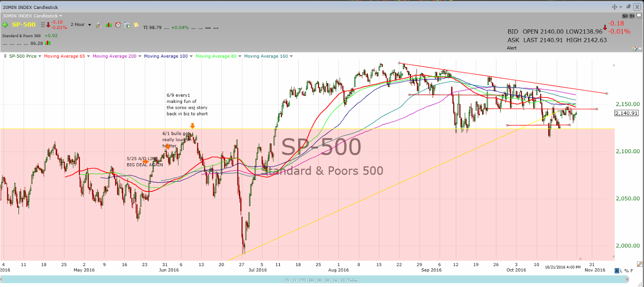The image size is (644, 287).
Task: Click the Alert label in header
Action: point(512,48)
